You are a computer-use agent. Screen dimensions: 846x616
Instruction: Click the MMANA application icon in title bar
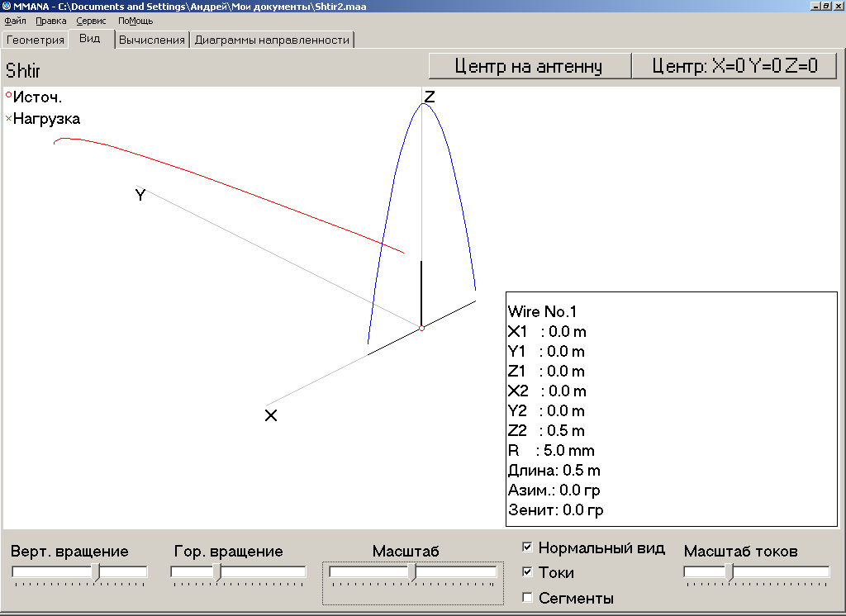click(7, 6)
